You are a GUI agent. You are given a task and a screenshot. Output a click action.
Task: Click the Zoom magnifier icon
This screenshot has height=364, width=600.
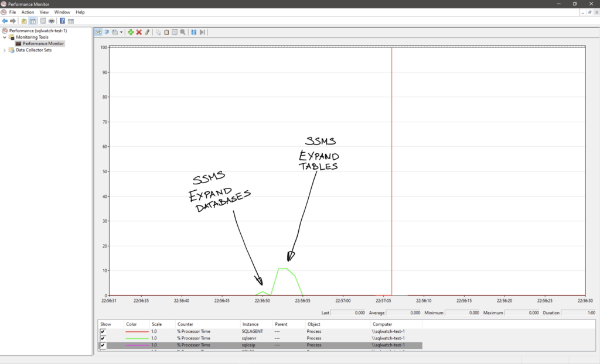click(x=183, y=32)
